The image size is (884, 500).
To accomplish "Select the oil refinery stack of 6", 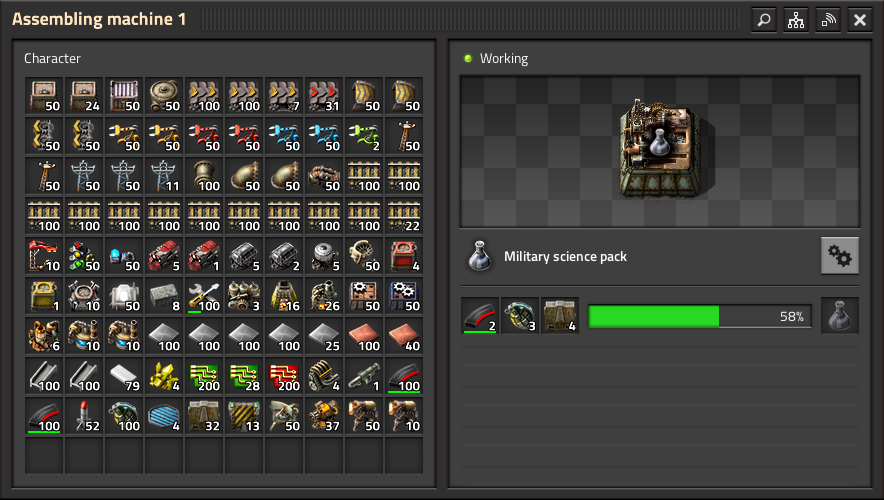I will click(44, 336).
